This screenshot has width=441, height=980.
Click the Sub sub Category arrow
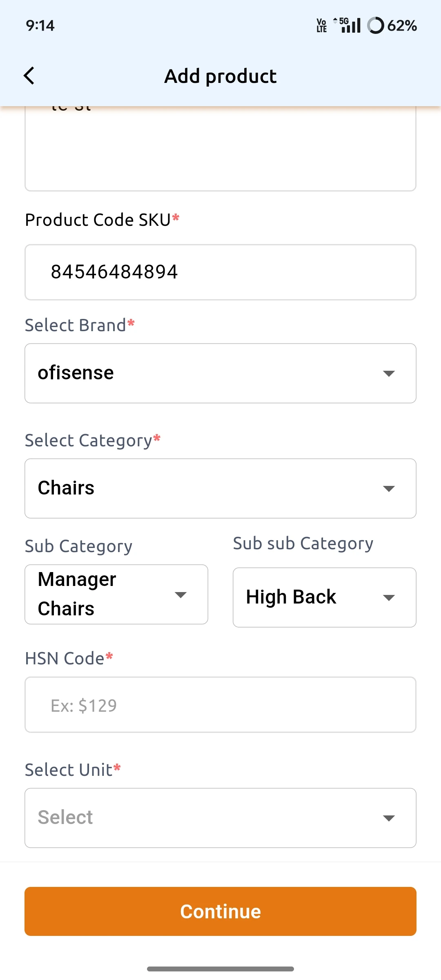coord(389,598)
